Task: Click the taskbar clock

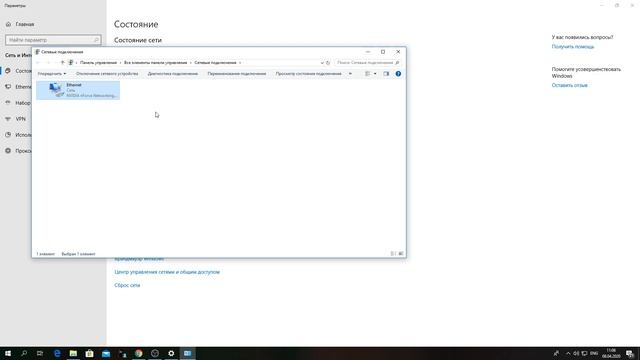Action: (611, 353)
